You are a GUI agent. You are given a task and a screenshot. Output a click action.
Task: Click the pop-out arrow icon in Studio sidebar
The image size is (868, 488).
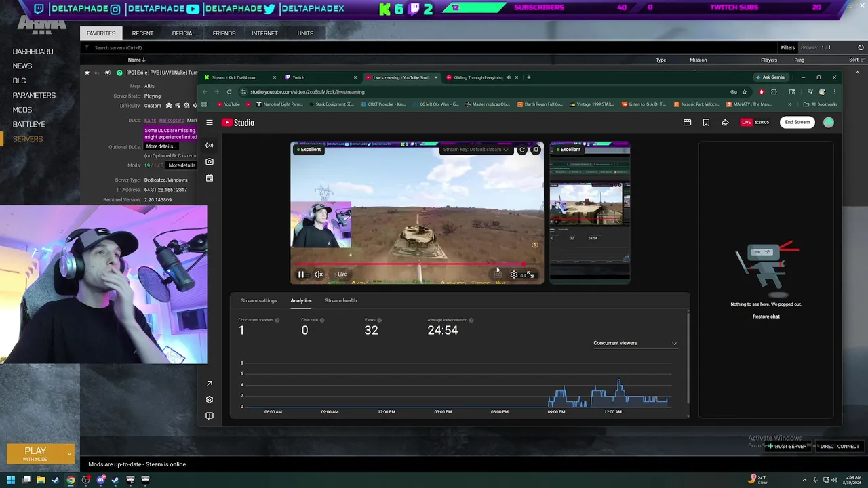[x=210, y=384]
